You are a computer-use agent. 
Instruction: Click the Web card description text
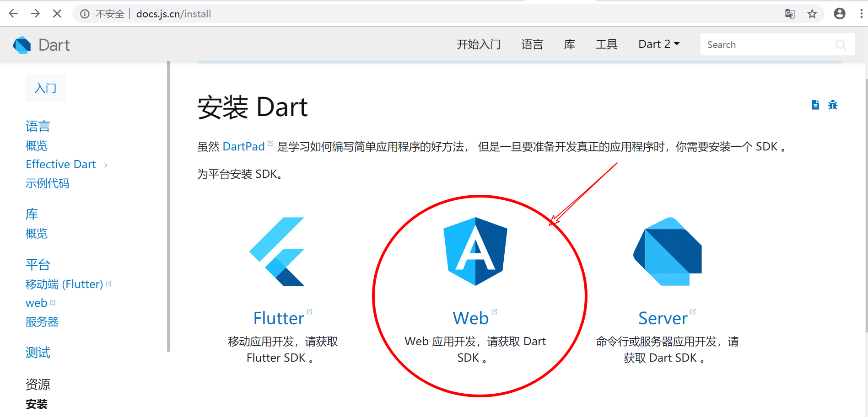pos(475,350)
